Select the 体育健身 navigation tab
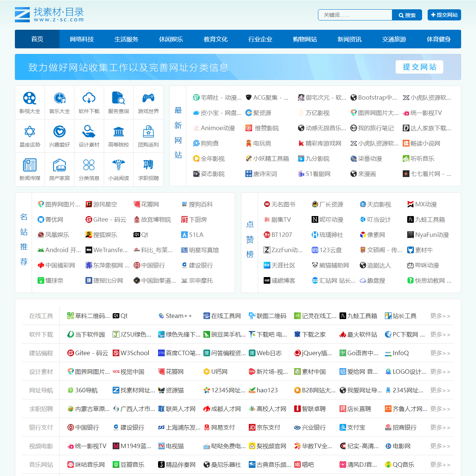The image size is (476, 476). (x=439, y=39)
